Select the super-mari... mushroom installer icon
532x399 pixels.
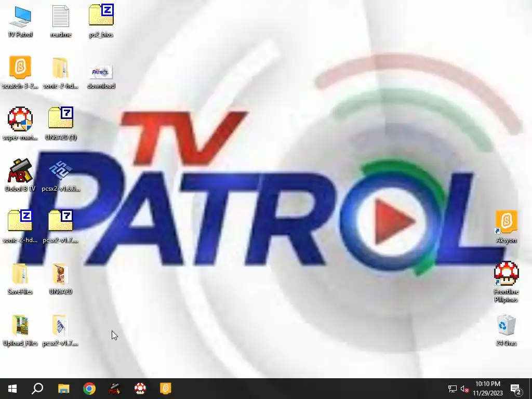pyautogui.click(x=20, y=124)
